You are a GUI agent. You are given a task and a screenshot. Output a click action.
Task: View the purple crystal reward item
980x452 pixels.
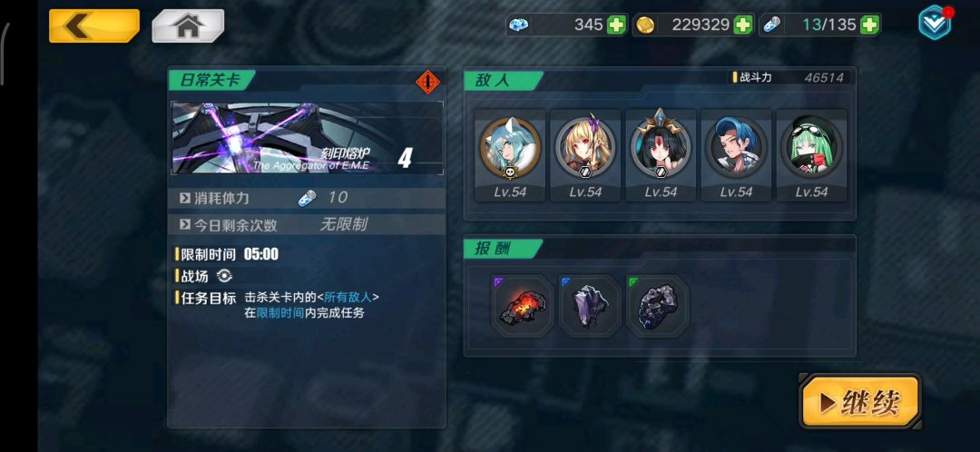590,307
